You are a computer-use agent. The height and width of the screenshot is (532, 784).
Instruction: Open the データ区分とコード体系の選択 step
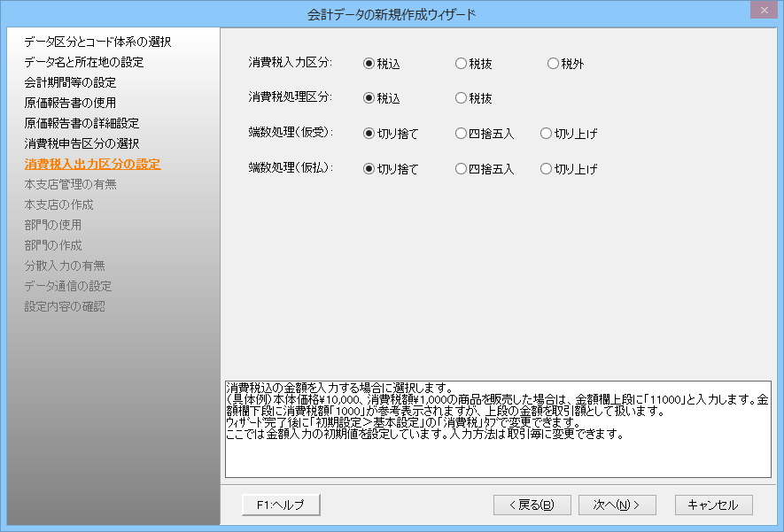(x=97, y=42)
